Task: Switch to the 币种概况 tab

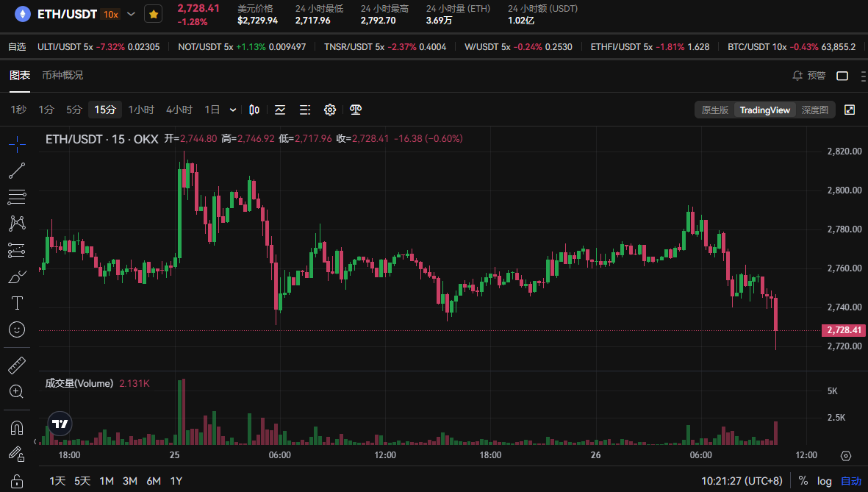Action: pyautogui.click(x=62, y=75)
